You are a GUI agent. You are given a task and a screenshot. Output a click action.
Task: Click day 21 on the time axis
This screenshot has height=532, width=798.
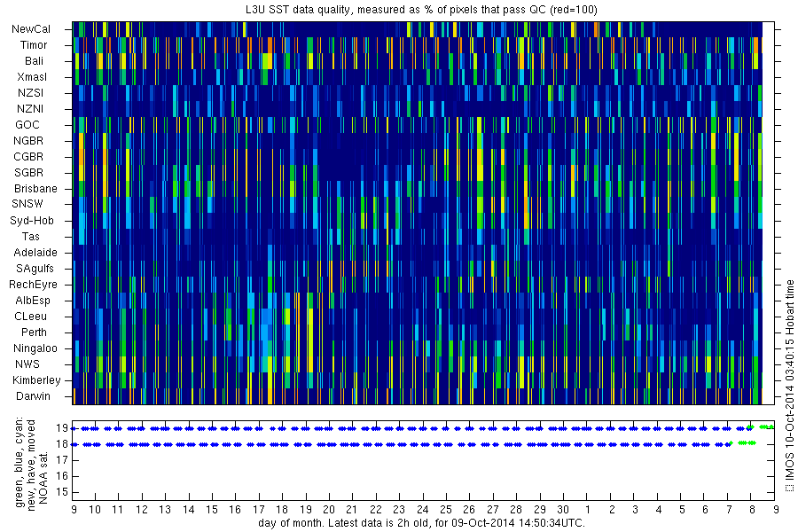[x=352, y=510]
